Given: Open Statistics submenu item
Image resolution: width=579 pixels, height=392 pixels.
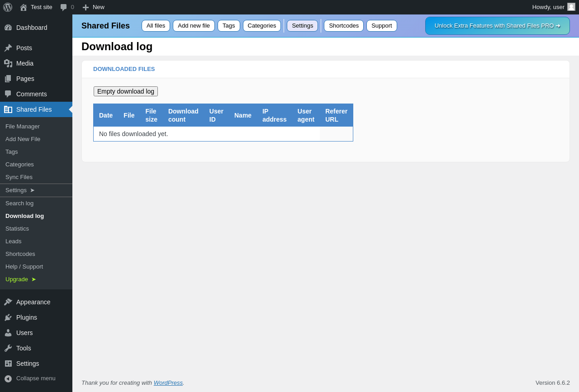Looking at the screenshot, I should 36,229.
